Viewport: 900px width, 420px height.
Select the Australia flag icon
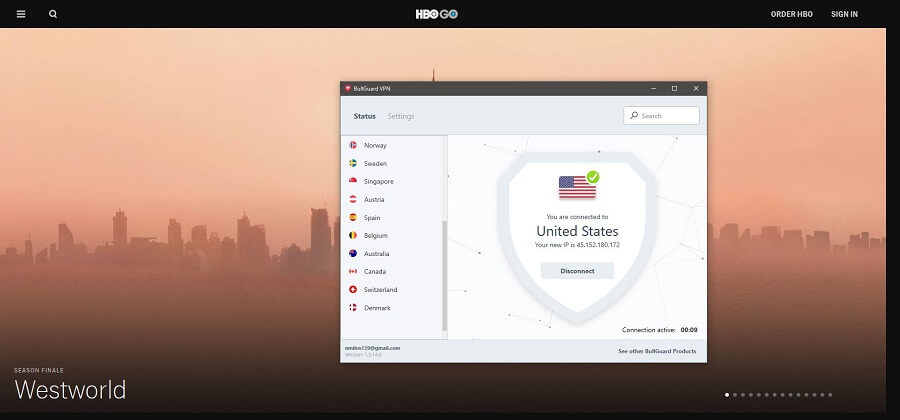[353, 254]
